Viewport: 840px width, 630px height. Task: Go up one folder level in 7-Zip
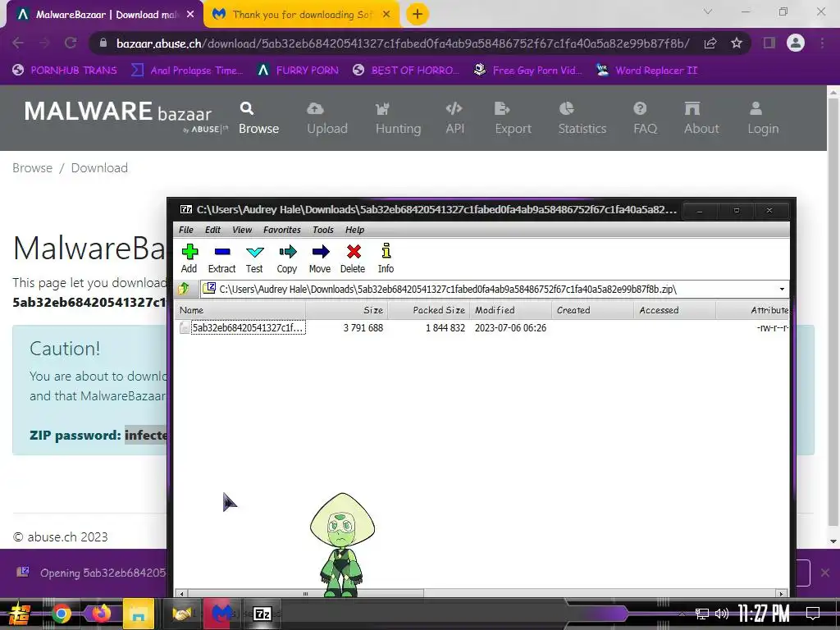click(x=184, y=289)
